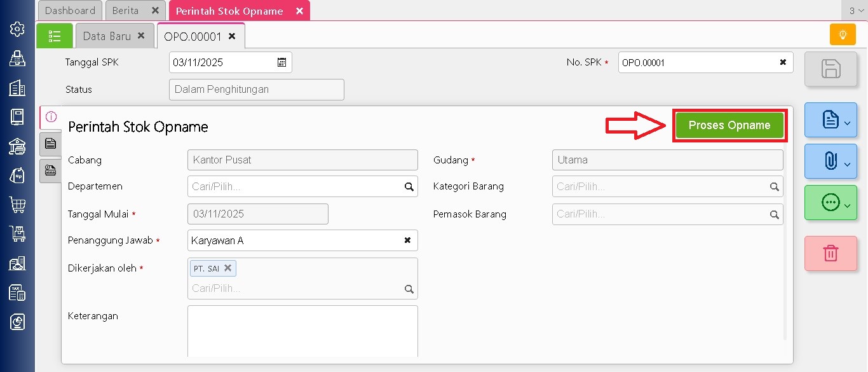Click the red trash delete button

(831, 253)
